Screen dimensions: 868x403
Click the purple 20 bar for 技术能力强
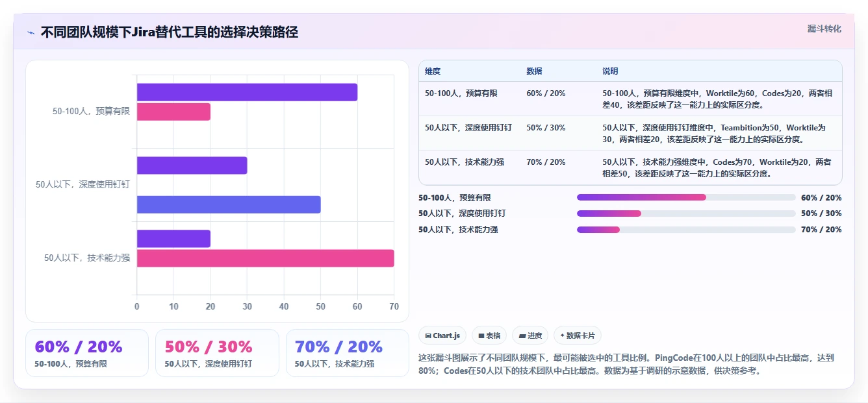(173, 238)
